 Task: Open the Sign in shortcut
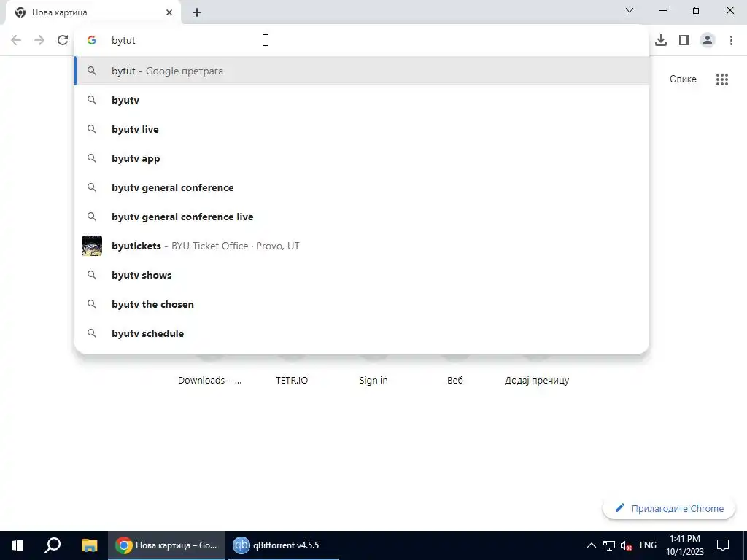click(x=373, y=380)
